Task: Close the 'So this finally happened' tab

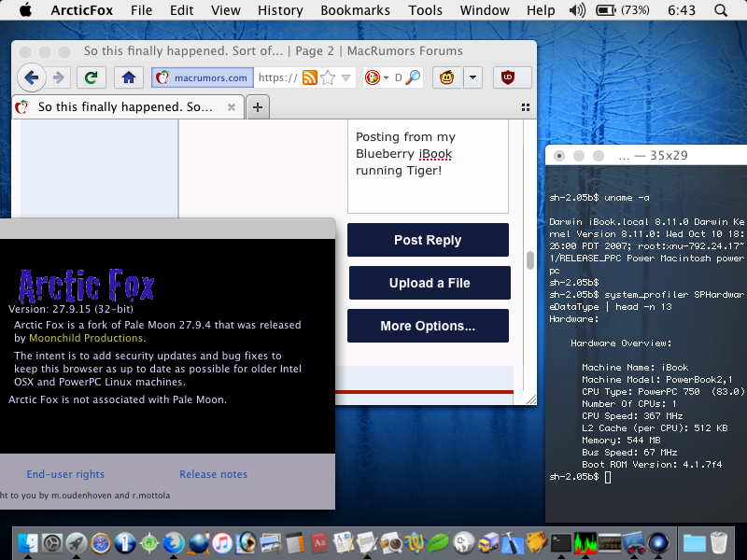Action: click(232, 107)
